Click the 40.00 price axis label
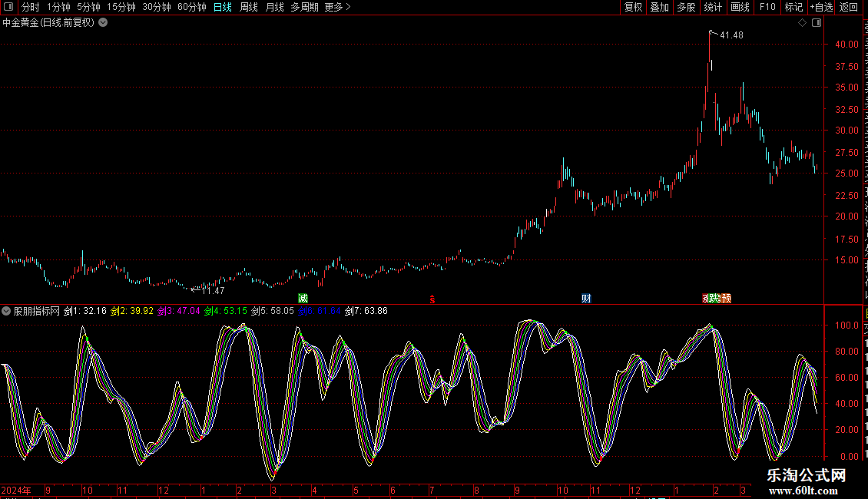 coord(847,45)
